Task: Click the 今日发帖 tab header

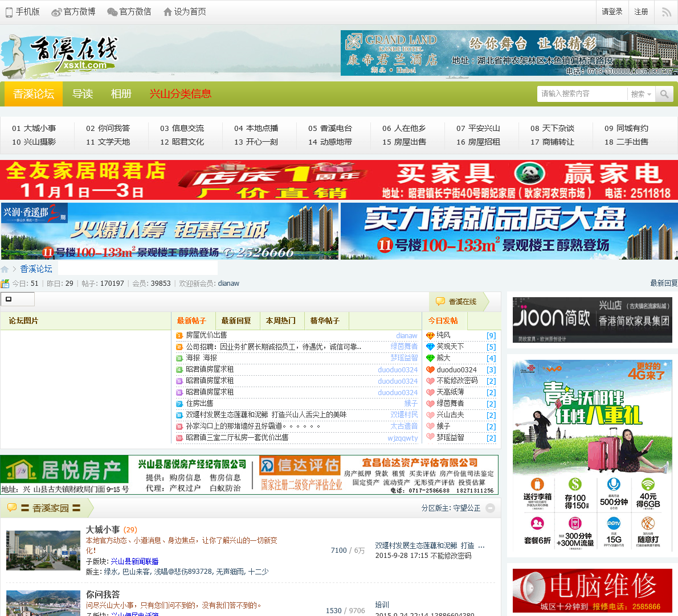Action: [443, 321]
